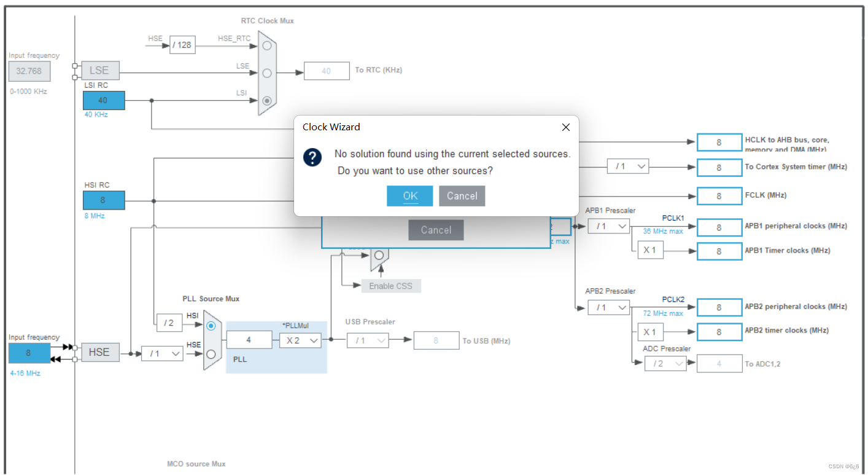Click the 0-1000 KHz range label
This screenshot has width=868, height=475.
pos(29,92)
